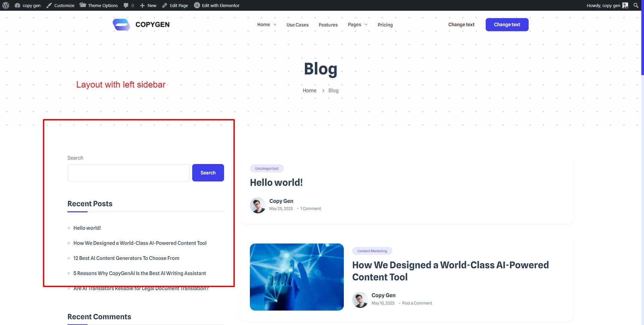Click the plain Change text link

coord(461,24)
